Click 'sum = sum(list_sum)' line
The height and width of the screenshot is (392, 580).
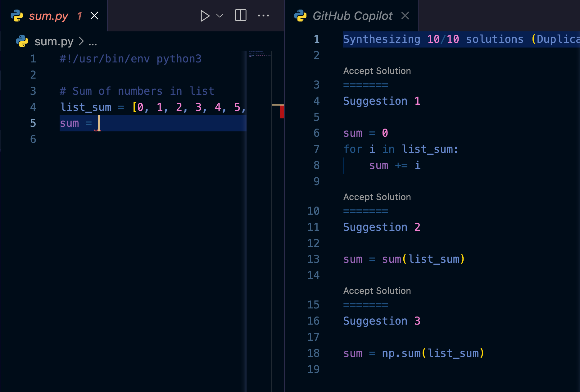click(x=404, y=259)
